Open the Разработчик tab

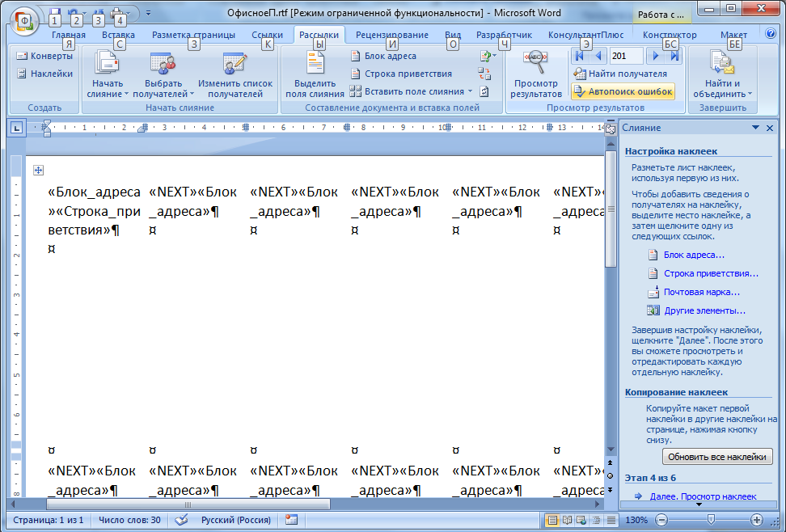505,35
